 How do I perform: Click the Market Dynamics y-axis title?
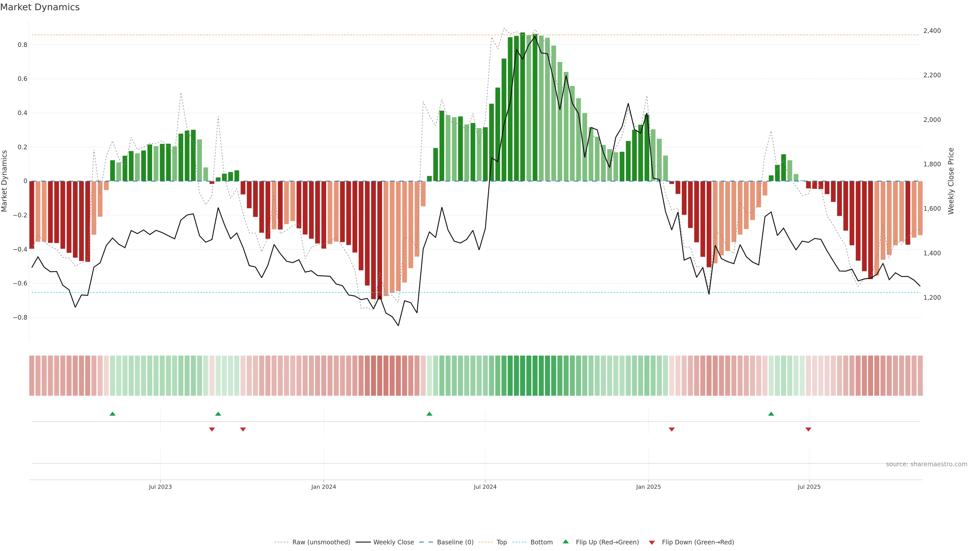5,181
